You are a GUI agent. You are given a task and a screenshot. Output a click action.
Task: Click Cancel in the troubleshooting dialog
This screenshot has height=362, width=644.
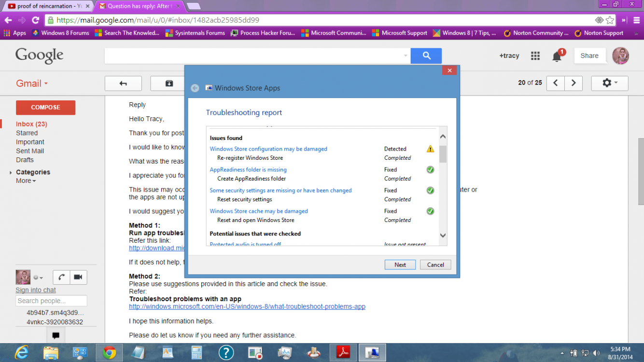tap(435, 265)
